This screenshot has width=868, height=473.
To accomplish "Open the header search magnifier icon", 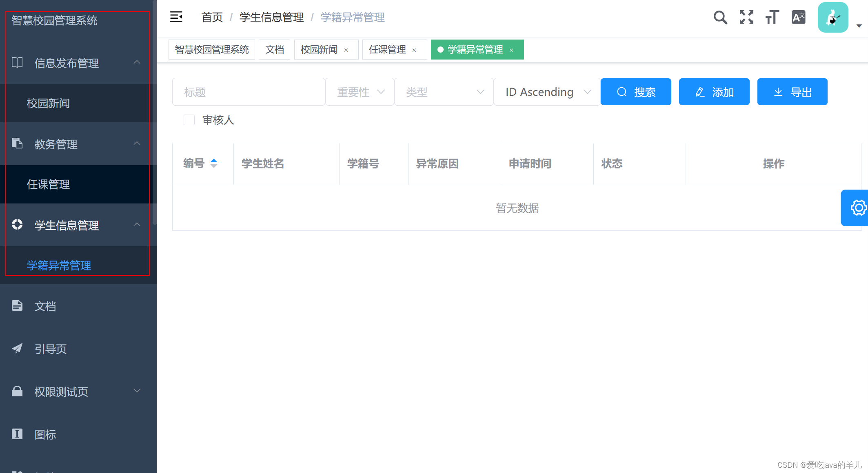I will 720,18.
